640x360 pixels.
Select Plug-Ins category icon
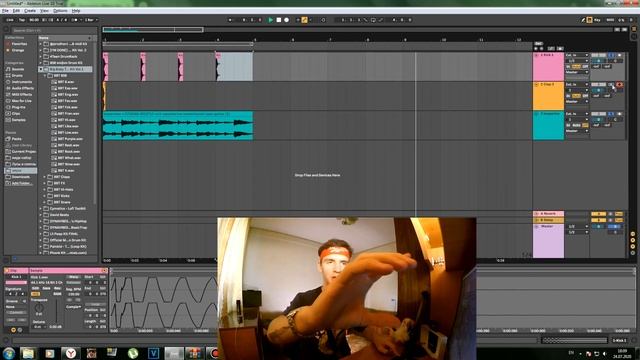coord(8,107)
